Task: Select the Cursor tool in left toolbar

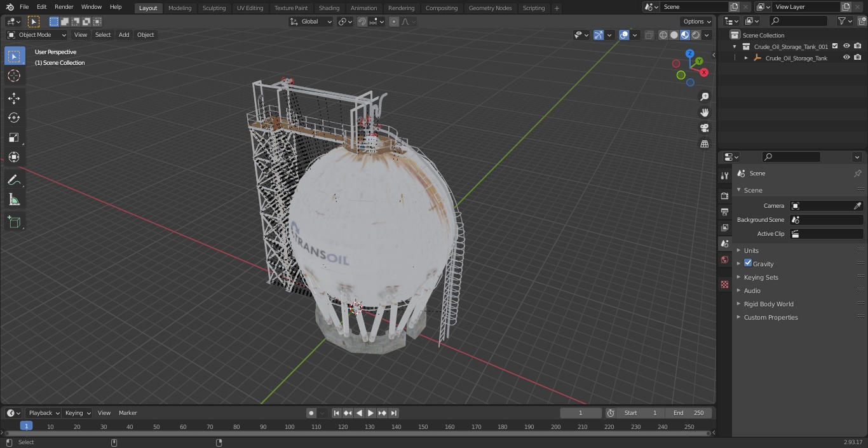Action: point(14,76)
